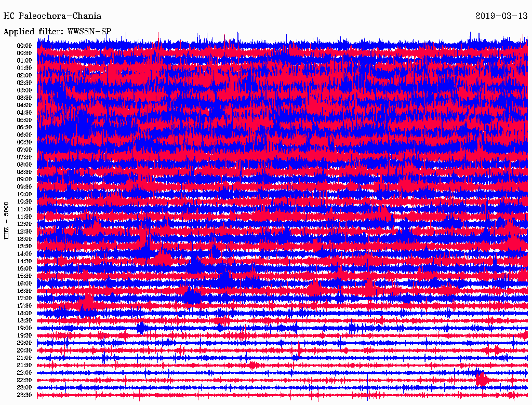Click the 'HHZ - 5000' axis label
Viewport: 532px width, 405px height.
coord(6,221)
